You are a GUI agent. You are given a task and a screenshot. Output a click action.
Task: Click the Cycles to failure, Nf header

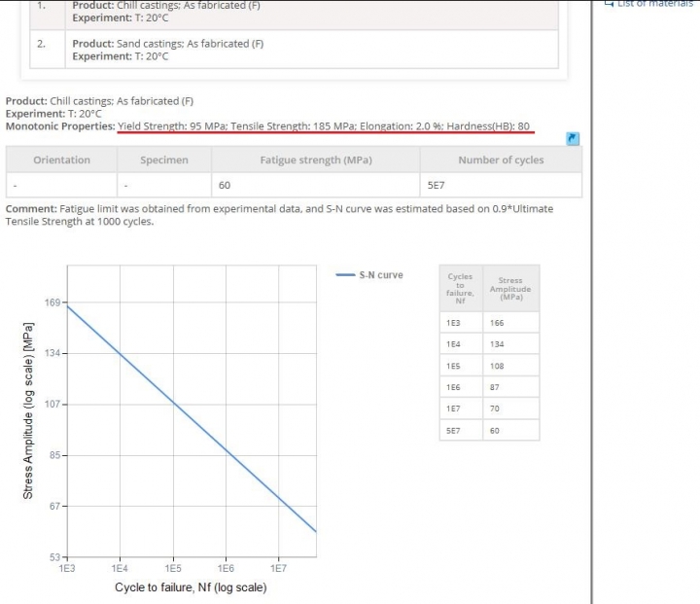pos(461,289)
